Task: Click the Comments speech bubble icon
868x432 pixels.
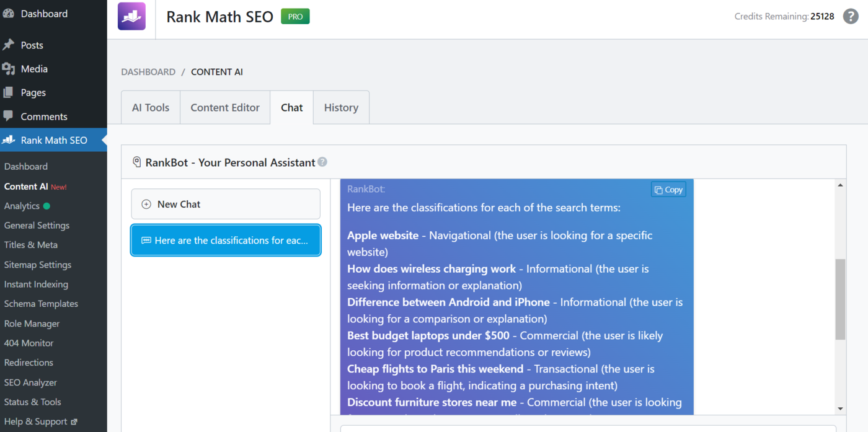Action: 8,116
